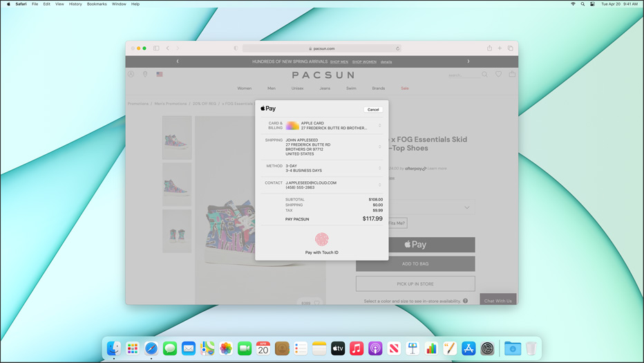This screenshot has height=363, width=644.
Task: Go back in Safari
Action: pos(168,48)
